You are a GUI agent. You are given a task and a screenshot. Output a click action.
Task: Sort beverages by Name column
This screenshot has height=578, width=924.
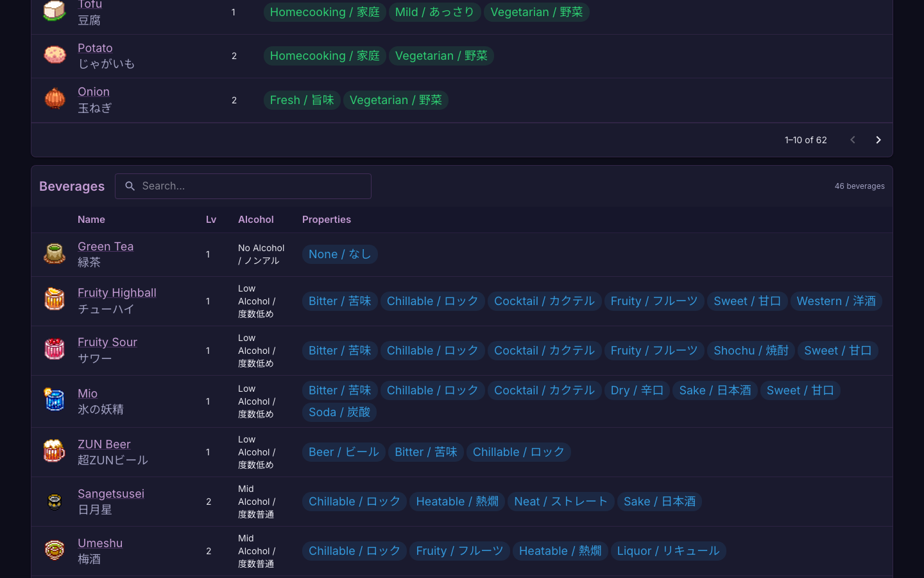coord(91,220)
